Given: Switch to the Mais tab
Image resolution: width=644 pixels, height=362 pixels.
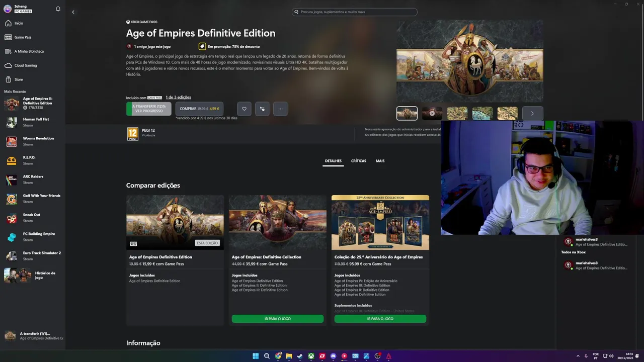Looking at the screenshot, I should [380, 161].
